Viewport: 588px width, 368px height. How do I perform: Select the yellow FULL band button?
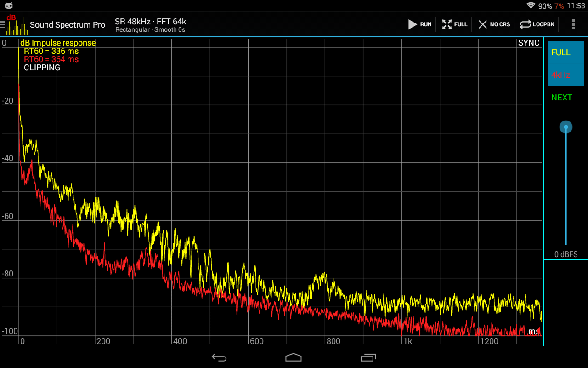[565, 52]
